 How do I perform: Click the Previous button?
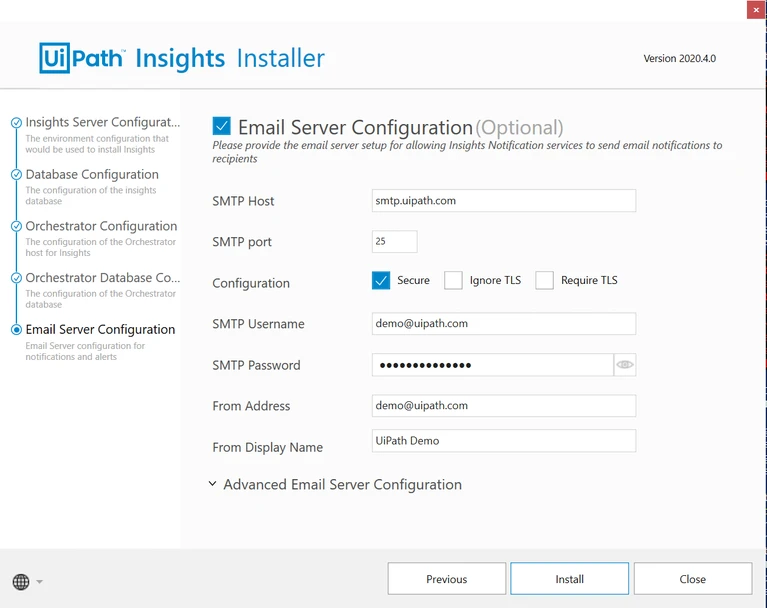click(x=447, y=579)
